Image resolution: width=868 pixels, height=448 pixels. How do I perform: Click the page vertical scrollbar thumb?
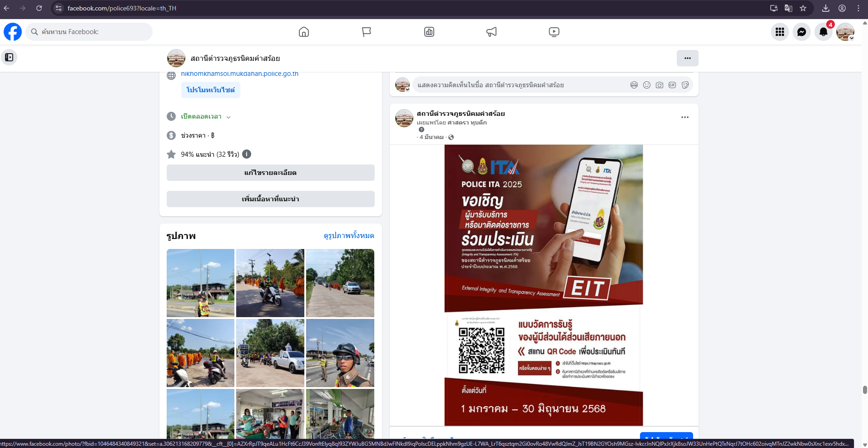pyautogui.click(x=865, y=390)
